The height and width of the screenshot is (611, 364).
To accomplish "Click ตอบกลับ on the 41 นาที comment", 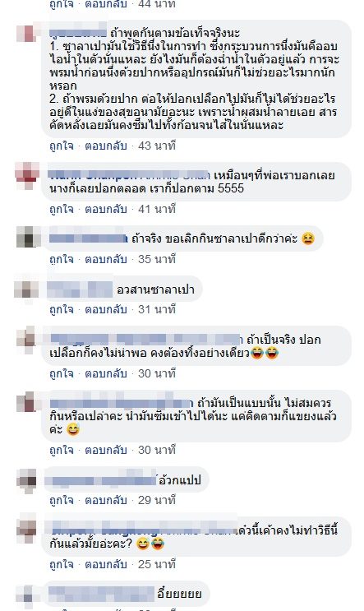I will (106, 209).
